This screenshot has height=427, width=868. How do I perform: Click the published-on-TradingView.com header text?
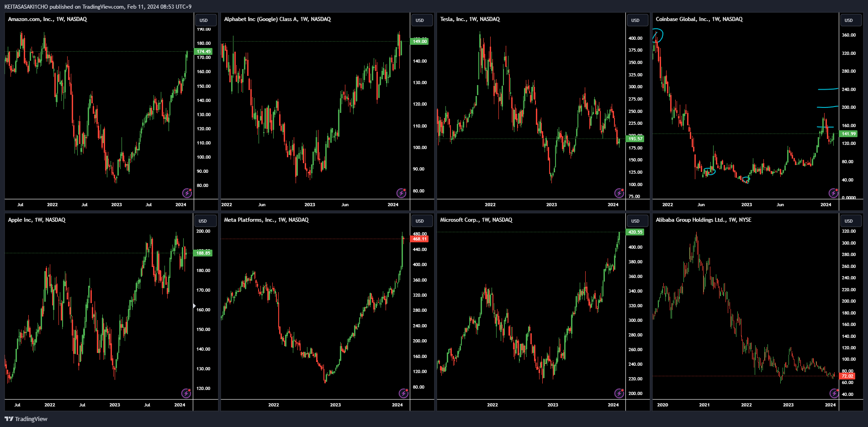point(98,7)
